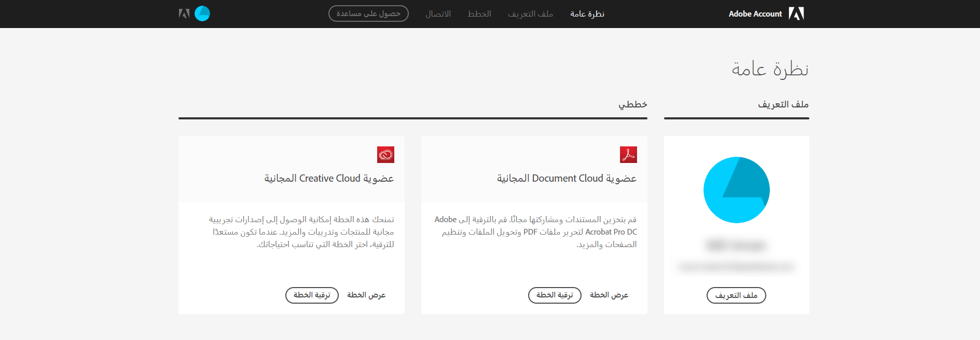Screen dimensions: 980x340
Task: Open the ملف التعريف nav menu item
Action: tap(530, 14)
